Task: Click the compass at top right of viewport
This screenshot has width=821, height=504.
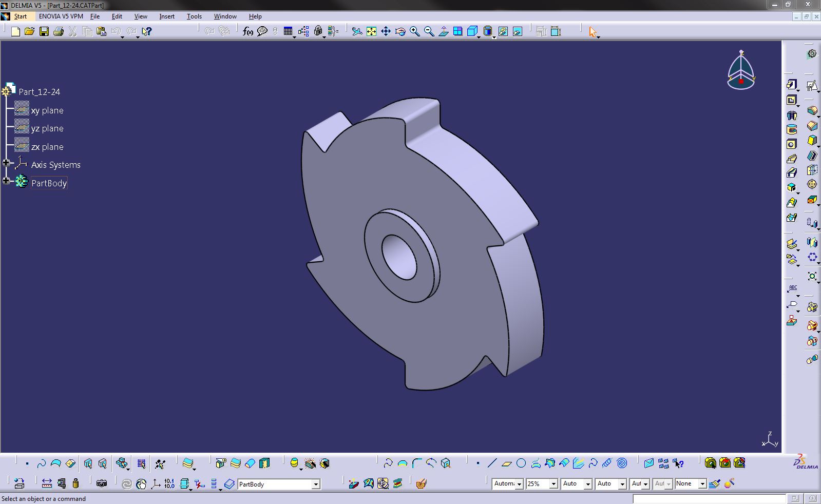Action: pyautogui.click(x=741, y=71)
